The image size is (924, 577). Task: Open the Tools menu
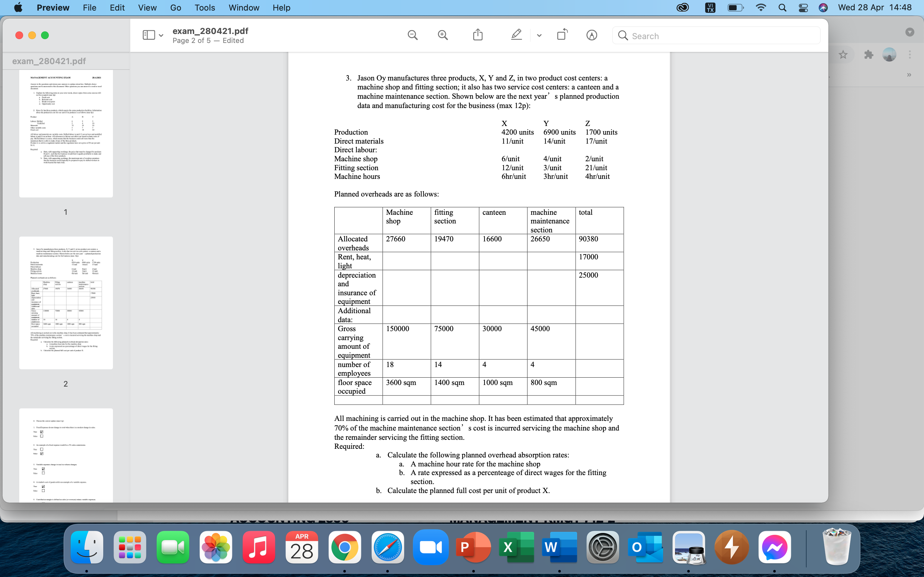205,8
